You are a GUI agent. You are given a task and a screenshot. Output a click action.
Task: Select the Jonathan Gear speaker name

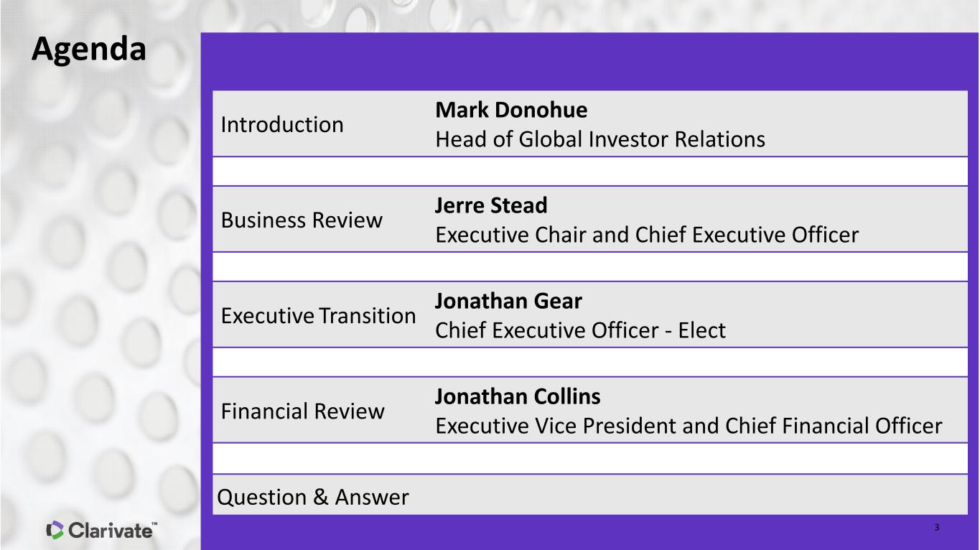pyautogui.click(x=508, y=301)
